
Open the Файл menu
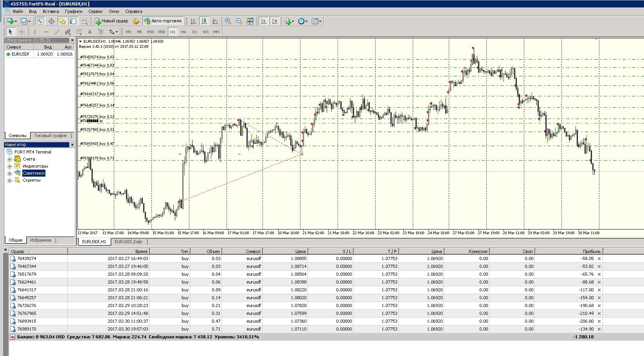18,11
